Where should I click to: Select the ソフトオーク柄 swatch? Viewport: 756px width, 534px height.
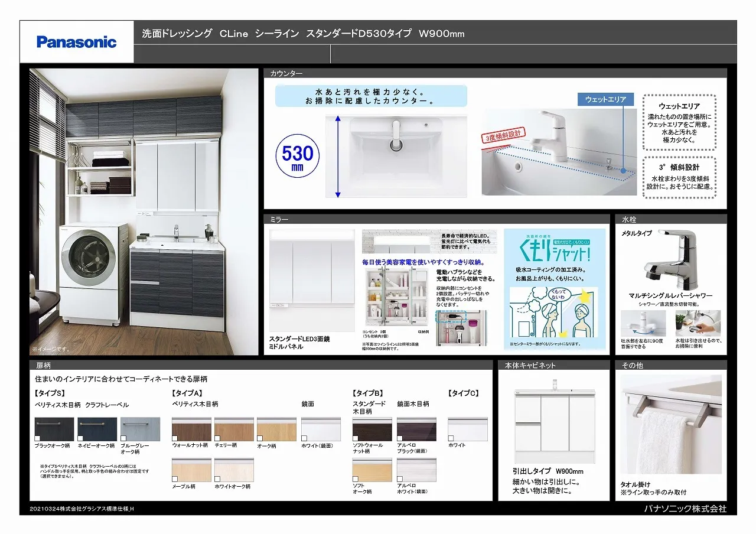(372, 470)
